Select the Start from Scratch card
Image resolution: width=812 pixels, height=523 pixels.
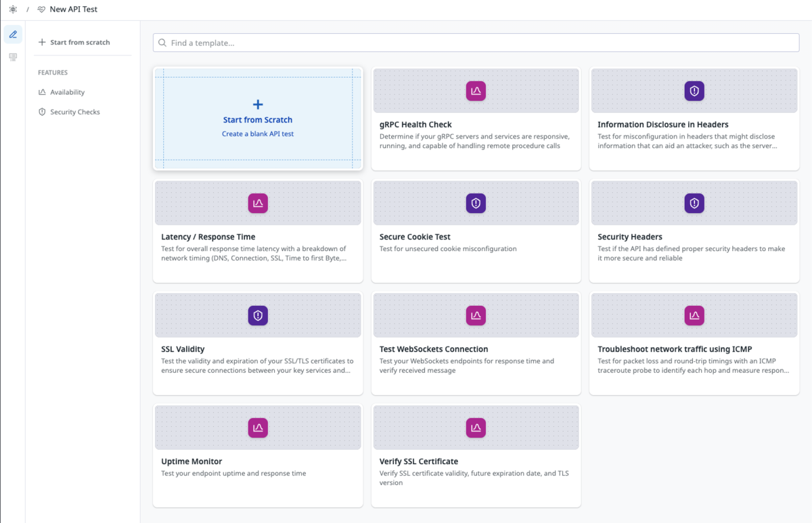[x=258, y=118]
